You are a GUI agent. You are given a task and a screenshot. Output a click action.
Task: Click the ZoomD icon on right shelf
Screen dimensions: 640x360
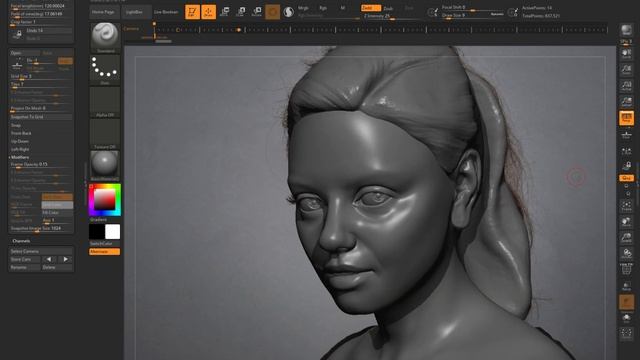626,238
